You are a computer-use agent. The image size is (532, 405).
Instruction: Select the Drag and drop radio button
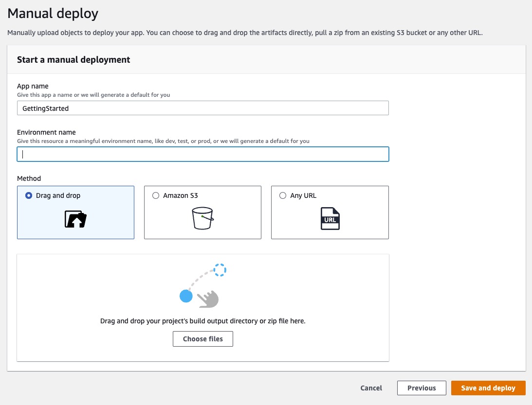[29, 195]
